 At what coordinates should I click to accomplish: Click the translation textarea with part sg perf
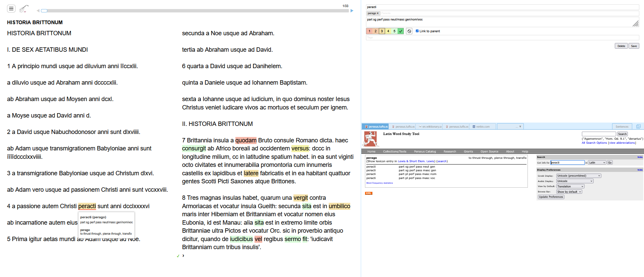pos(502,22)
